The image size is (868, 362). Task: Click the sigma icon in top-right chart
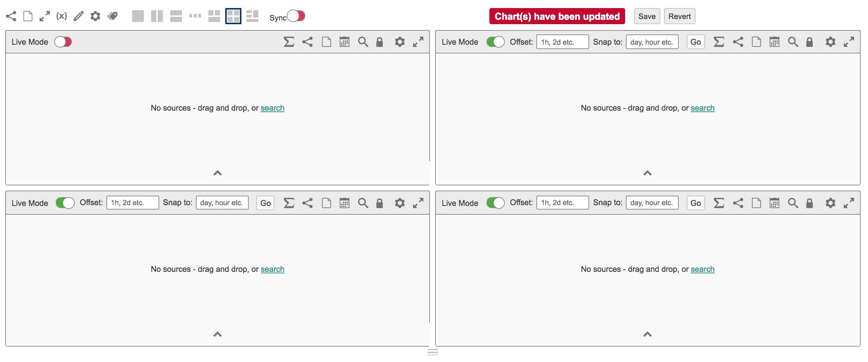719,42
